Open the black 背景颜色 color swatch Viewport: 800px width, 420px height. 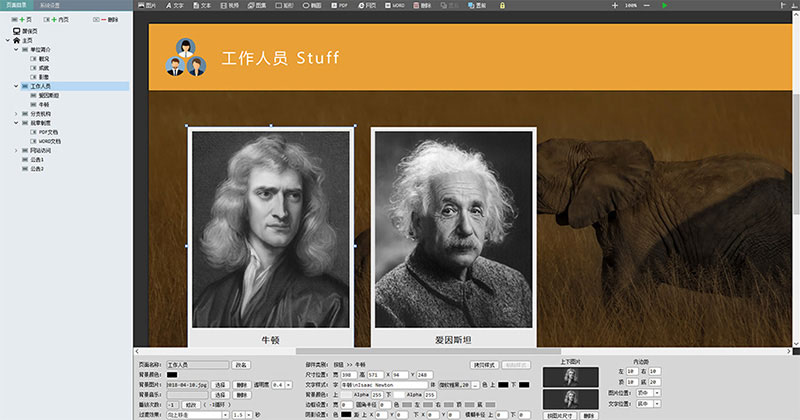point(172,375)
